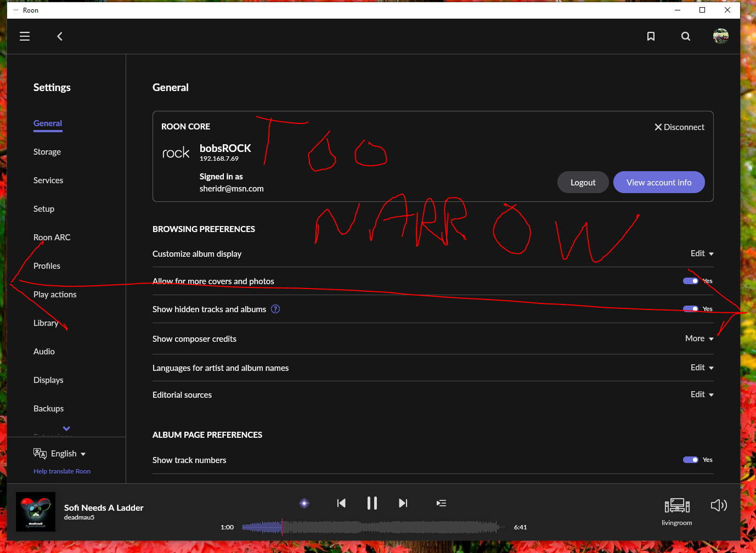756x553 pixels.
Task: Open the Services settings section
Action: click(x=48, y=180)
